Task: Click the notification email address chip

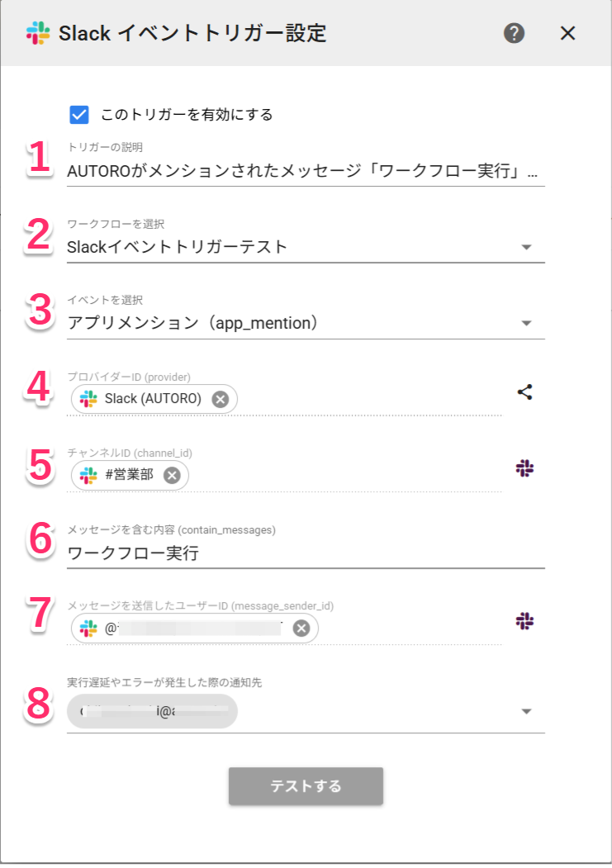Action: tap(152, 711)
